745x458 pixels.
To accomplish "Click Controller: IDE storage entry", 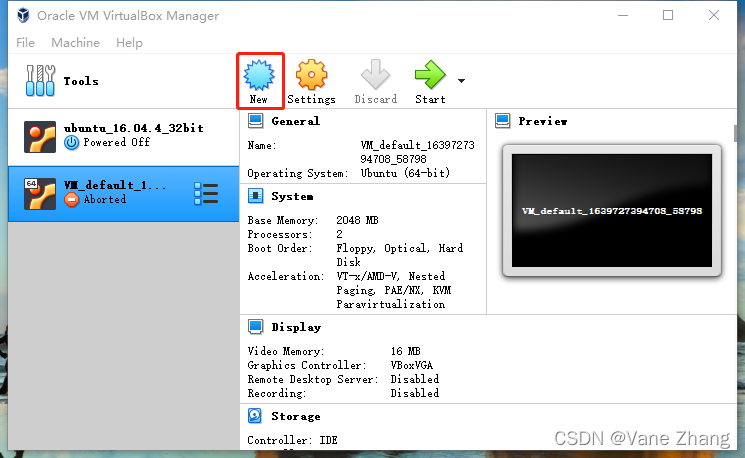I will click(x=292, y=440).
